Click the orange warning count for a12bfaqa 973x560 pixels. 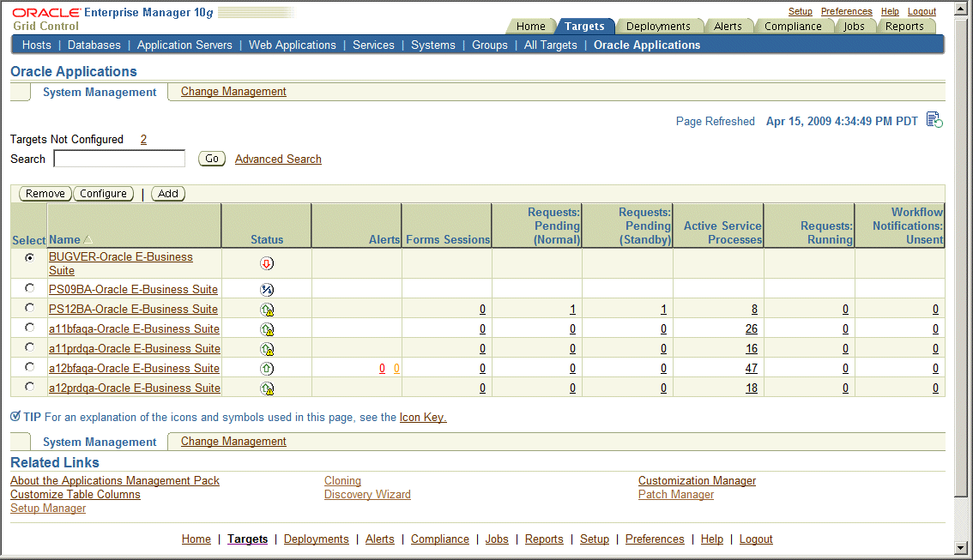396,369
